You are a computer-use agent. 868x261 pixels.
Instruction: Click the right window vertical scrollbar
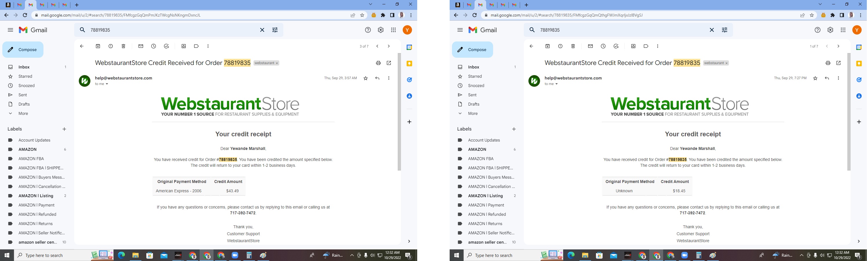[849, 112]
